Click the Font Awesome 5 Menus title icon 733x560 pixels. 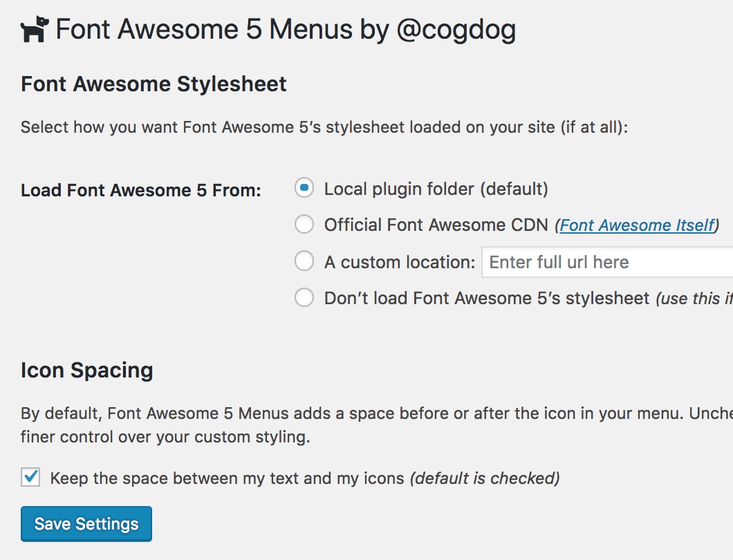(36, 28)
